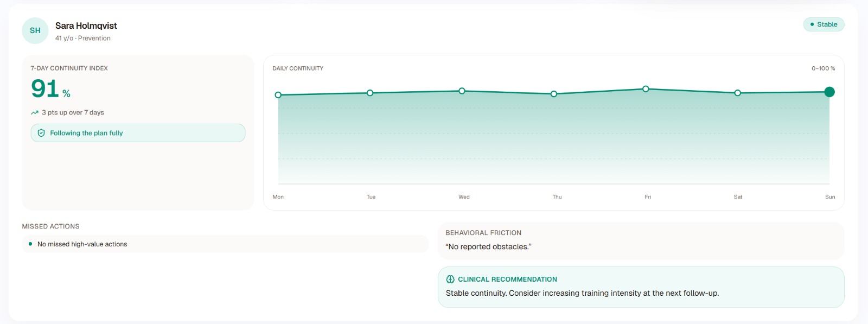Select the highlighted Sunday data point
Image resolution: width=868 pixels, height=324 pixels.
[829, 92]
